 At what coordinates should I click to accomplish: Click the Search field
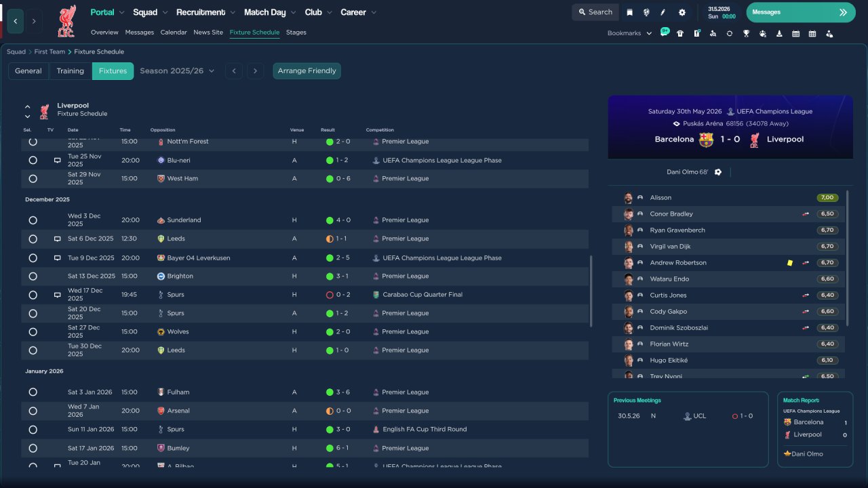595,12
